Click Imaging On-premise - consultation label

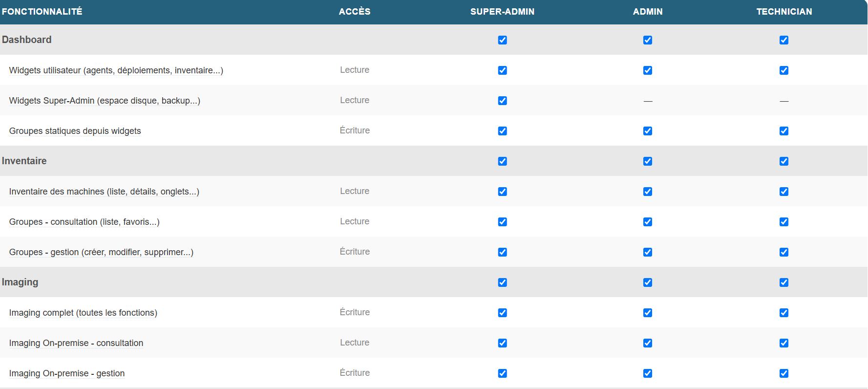click(76, 343)
